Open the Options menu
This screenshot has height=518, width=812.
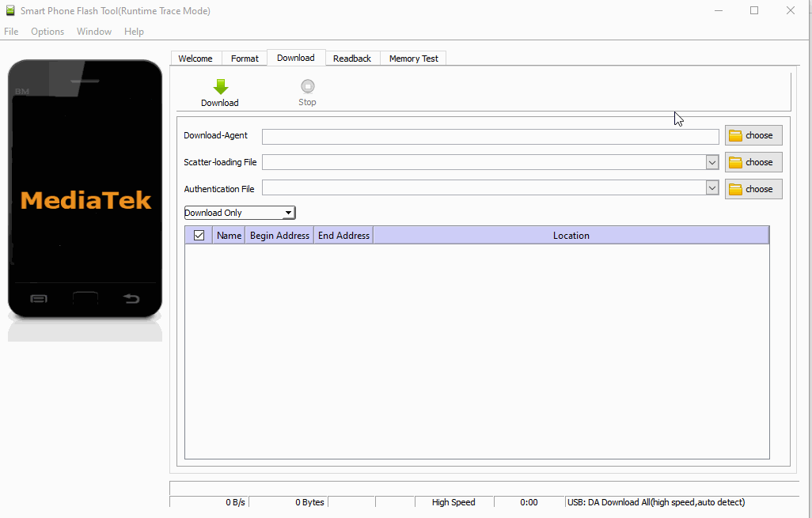click(47, 32)
